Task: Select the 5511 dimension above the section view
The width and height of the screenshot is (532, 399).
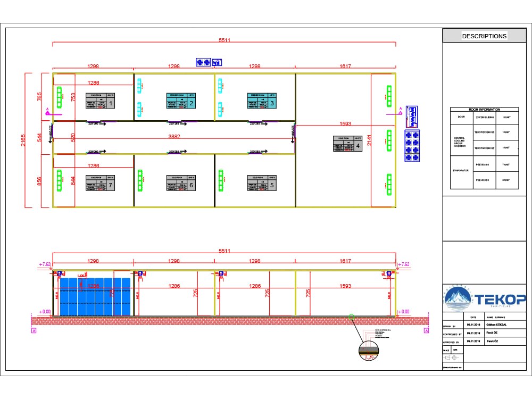Action: tap(225, 251)
